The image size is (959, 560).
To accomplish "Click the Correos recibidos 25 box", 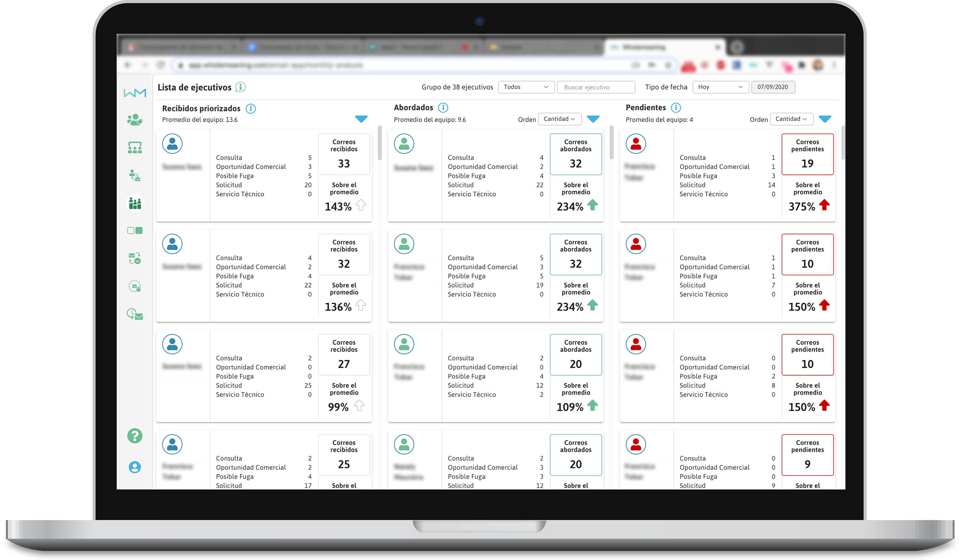I will click(x=344, y=455).
